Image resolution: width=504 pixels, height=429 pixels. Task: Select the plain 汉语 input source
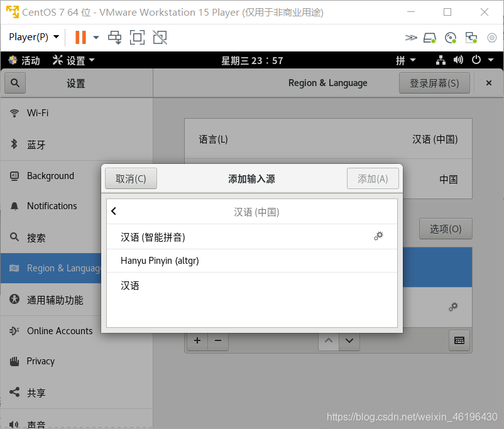252,285
